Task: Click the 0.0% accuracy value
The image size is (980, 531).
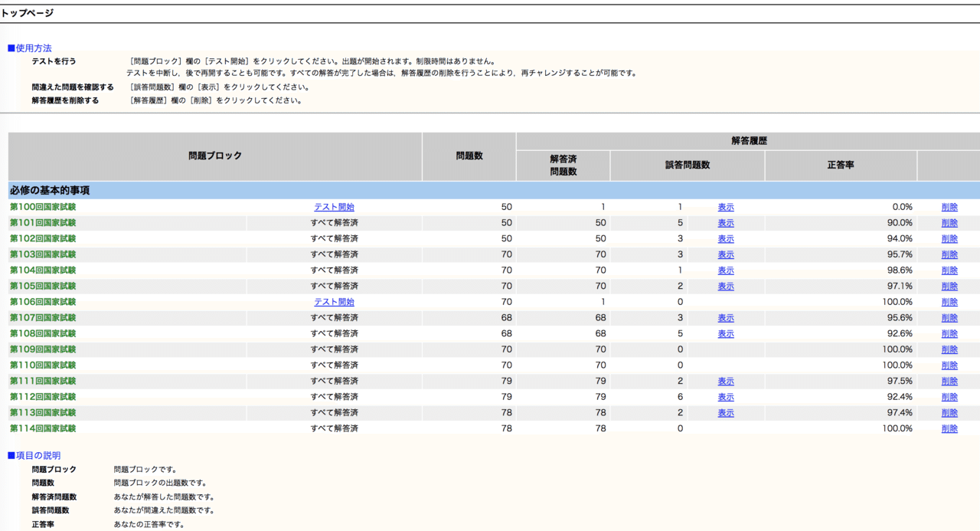Action: [x=902, y=207]
